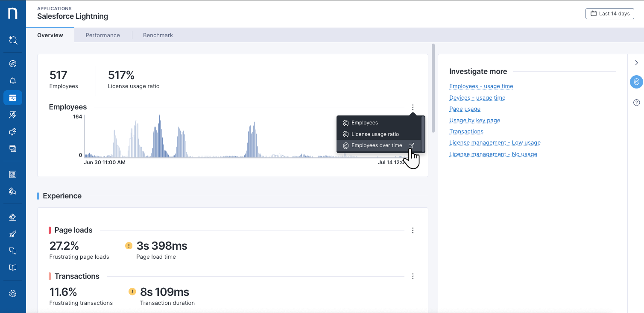Image resolution: width=644 pixels, height=313 pixels.
Task: Switch to the Benchmark tab
Action: click(x=158, y=35)
